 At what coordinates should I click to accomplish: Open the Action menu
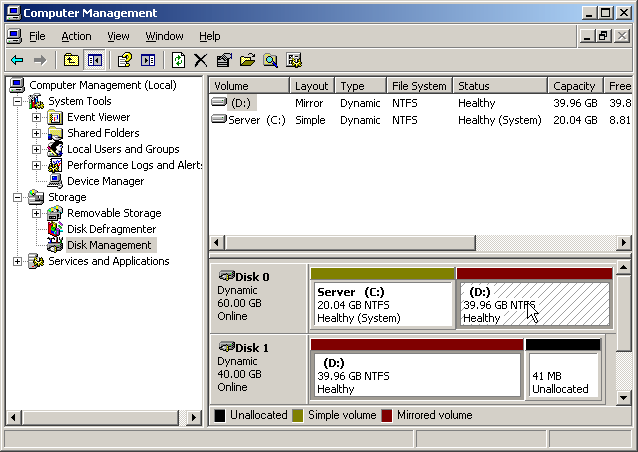76,36
